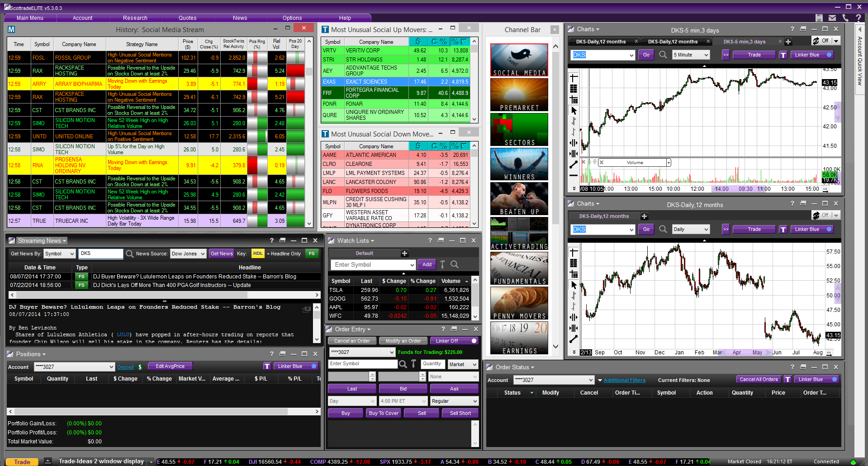Open the Main Menu
Screen dimensions: 868x466
tap(30, 18)
